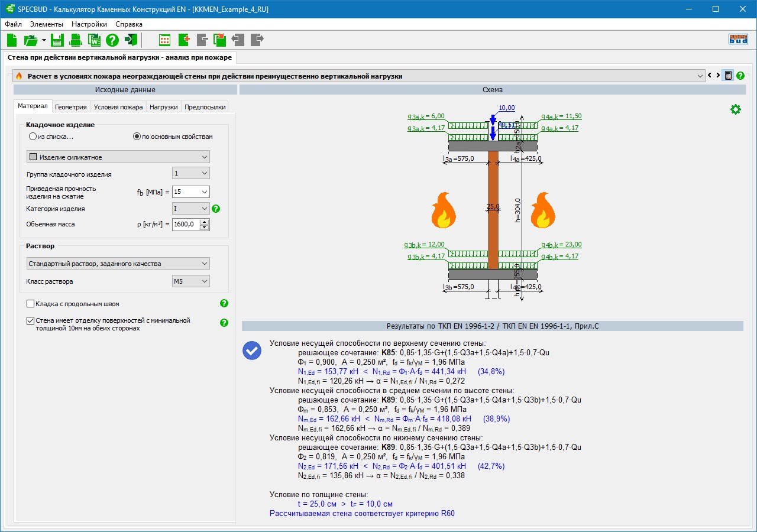The height and width of the screenshot is (532, 757).
Task: Expand 'Класс раствора' M5 dropdown
Action: [190, 281]
